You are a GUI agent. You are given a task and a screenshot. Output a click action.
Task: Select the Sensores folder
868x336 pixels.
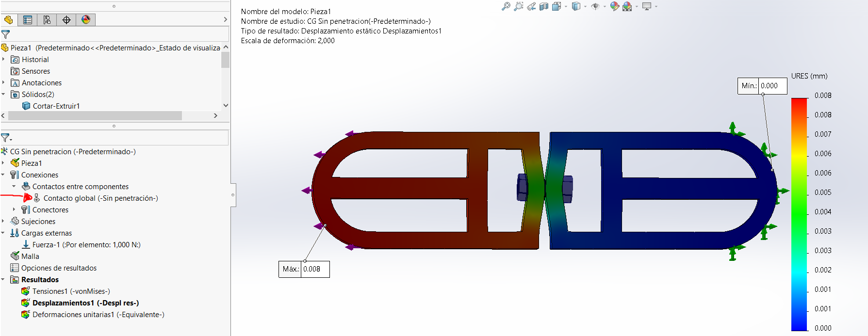click(x=30, y=71)
